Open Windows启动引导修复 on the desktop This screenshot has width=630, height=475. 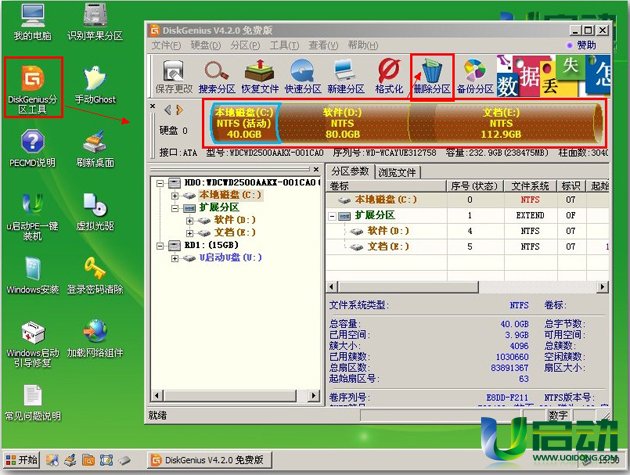coord(33,344)
